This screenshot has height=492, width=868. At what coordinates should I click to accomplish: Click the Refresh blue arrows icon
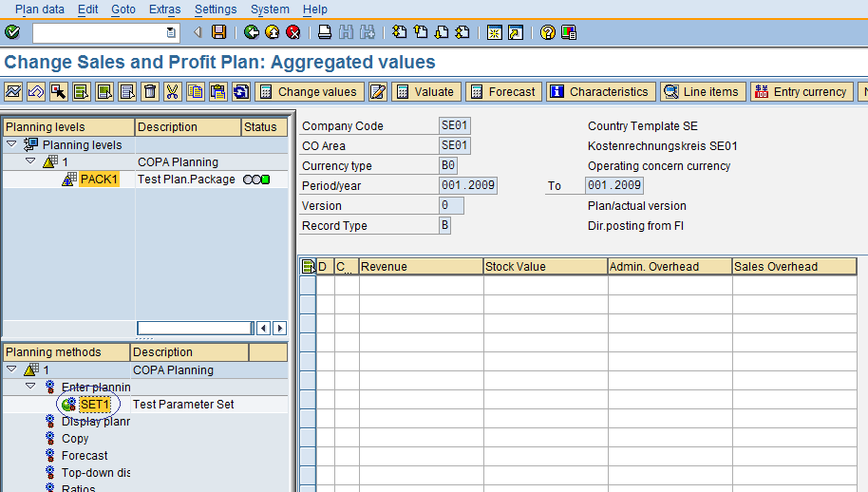[241, 91]
